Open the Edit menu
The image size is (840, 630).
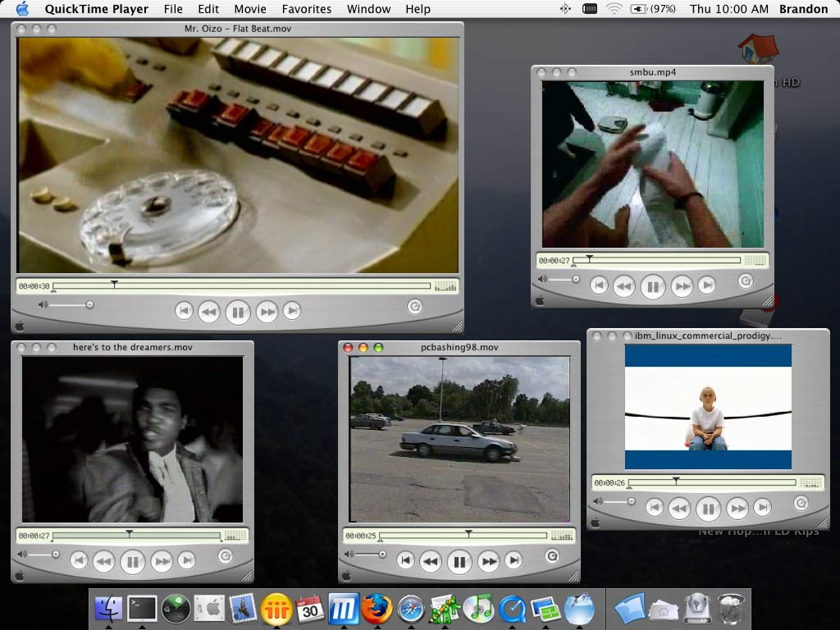(208, 9)
